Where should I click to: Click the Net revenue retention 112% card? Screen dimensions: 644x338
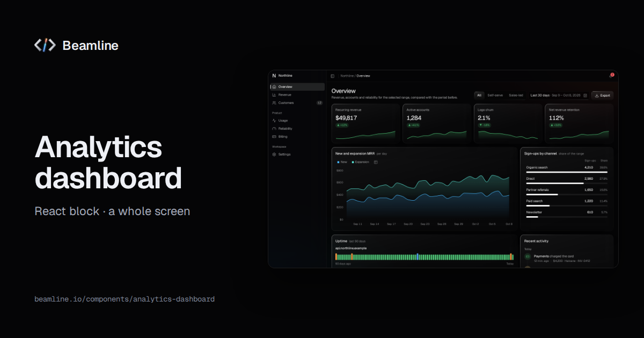(x=579, y=123)
